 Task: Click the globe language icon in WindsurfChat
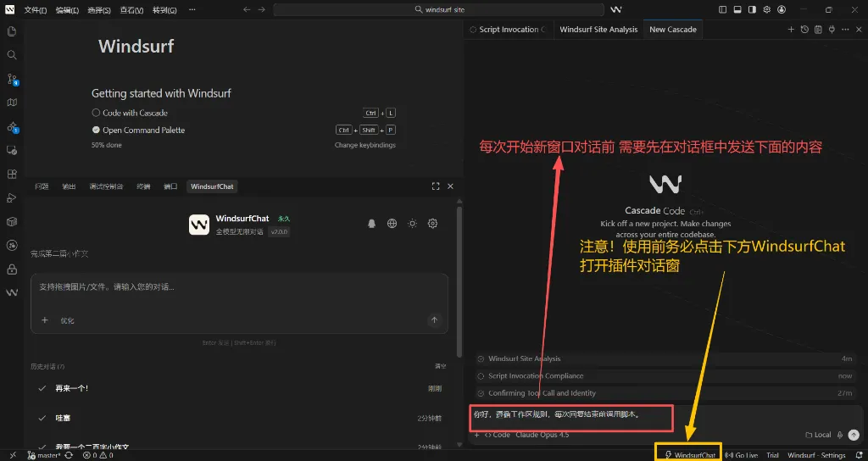392,224
